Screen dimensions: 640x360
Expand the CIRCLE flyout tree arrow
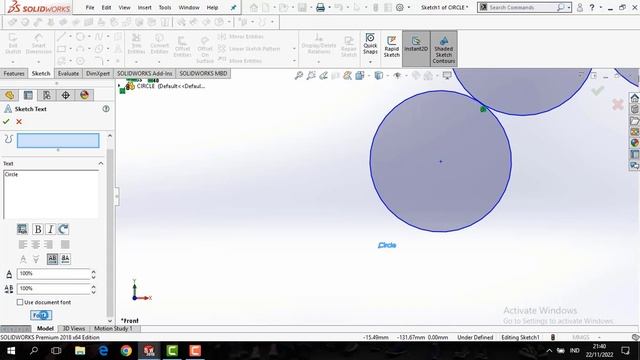tap(119, 86)
